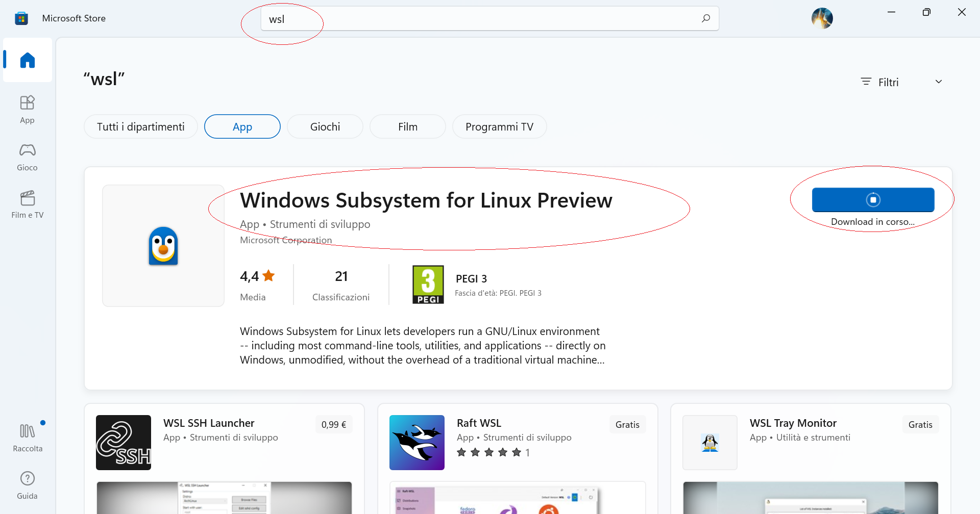Open the user profile avatar
Viewport: 980px width, 514px height.
point(822,18)
